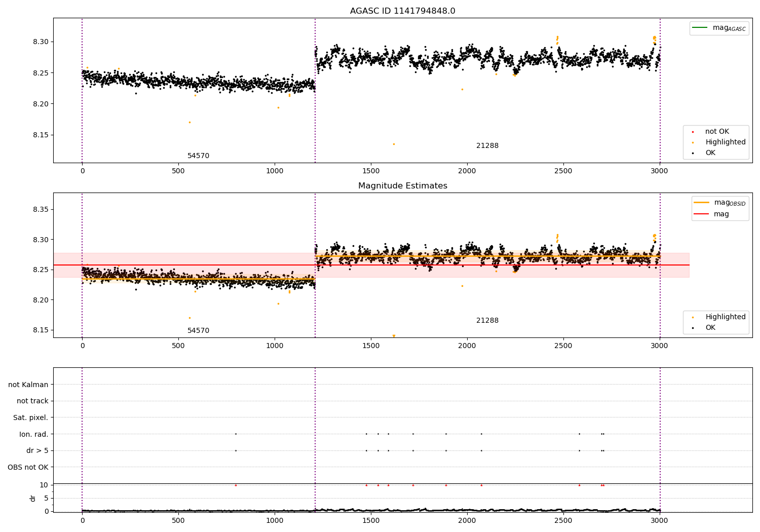Click x-axis tick 3000 under the dr panel
This screenshot has height=532, width=760.
pyautogui.click(x=660, y=520)
